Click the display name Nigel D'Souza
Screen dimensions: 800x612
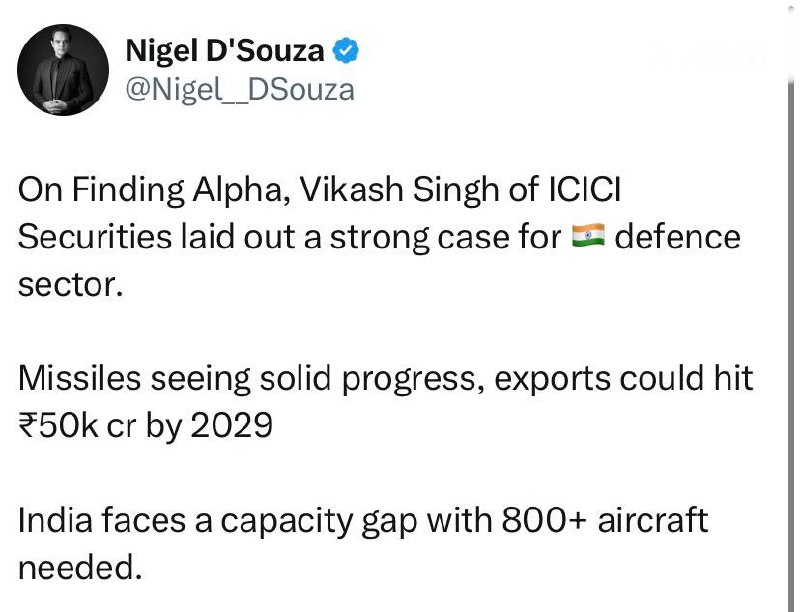[x=223, y=50]
